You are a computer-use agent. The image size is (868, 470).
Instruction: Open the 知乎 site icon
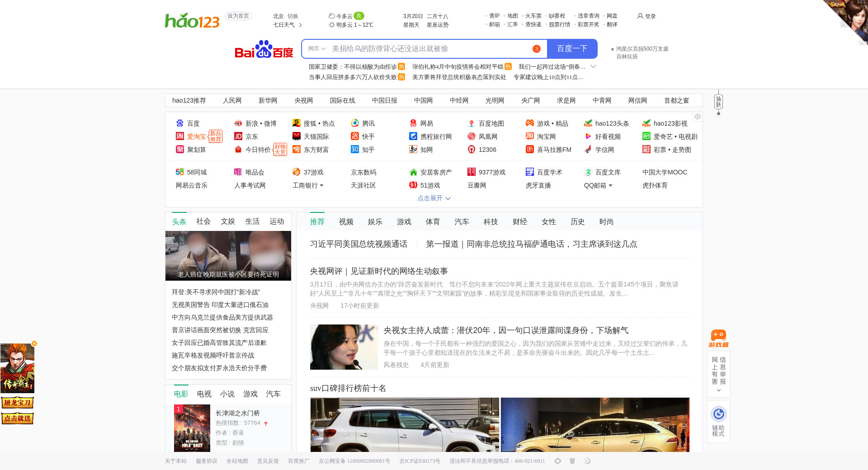[x=355, y=150]
